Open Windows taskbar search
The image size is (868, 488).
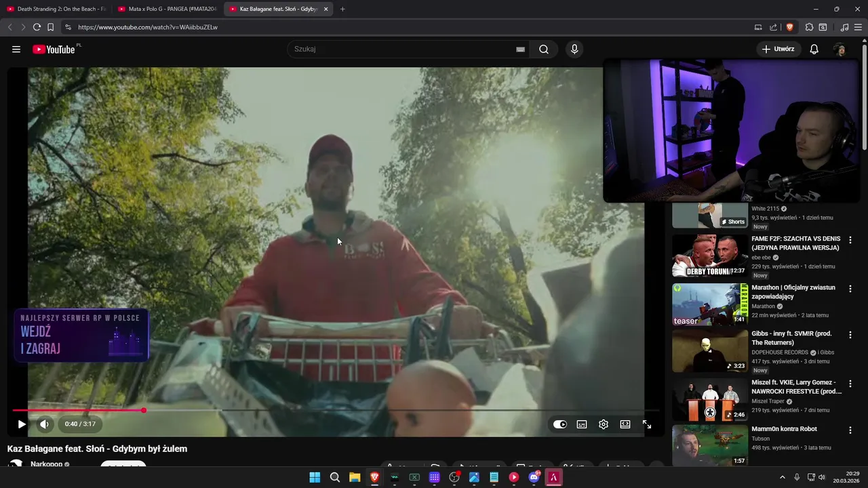pyautogui.click(x=335, y=477)
